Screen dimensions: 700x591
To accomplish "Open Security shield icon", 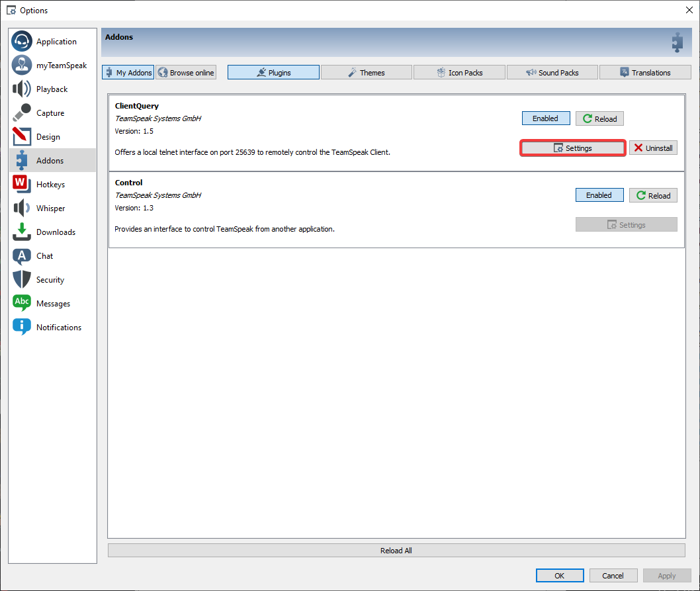I will pos(21,279).
